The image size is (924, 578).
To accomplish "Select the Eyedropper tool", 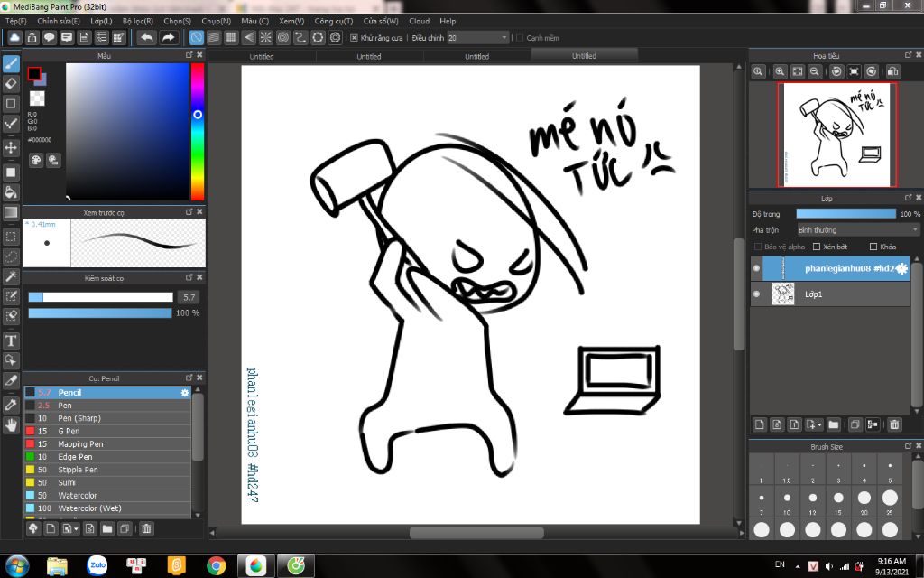I will (11, 405).
